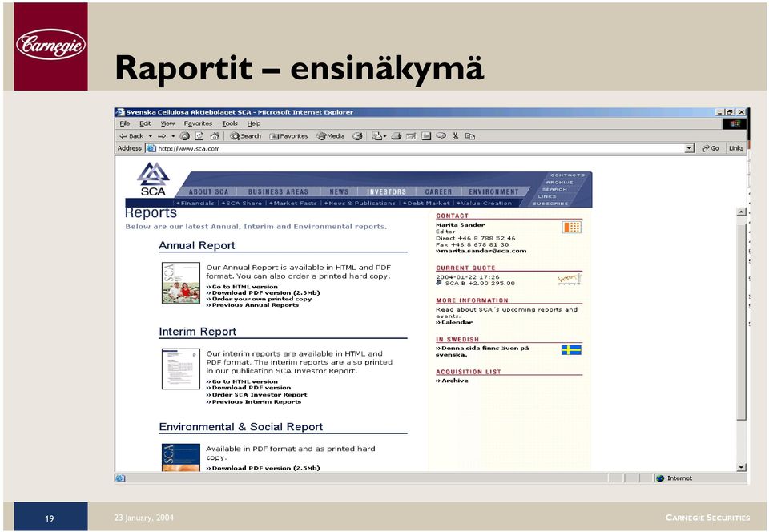Open the Calendar link
The height and width of the screenshot is (532, 769).
point(454,322)
